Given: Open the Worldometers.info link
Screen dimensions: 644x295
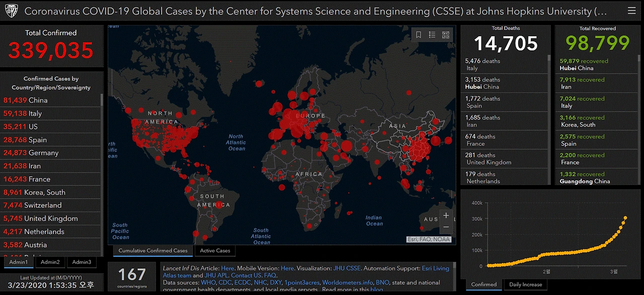Looking at the screenshot, I should [x=348, y=282].
